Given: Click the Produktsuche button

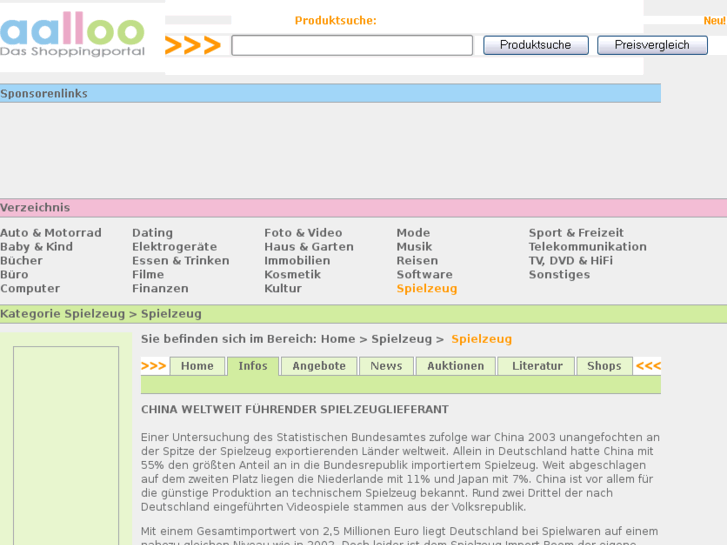Looking at the screenshot, I should (x=536, y=45).
